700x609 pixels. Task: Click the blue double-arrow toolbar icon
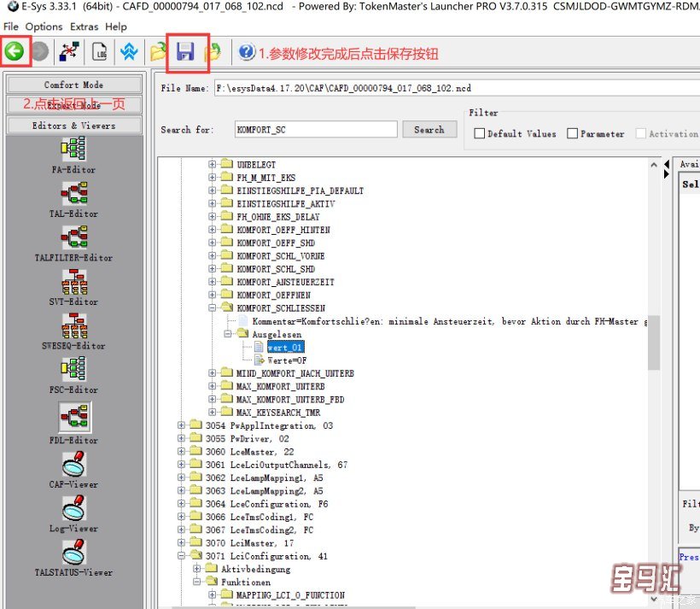point(129,52)
